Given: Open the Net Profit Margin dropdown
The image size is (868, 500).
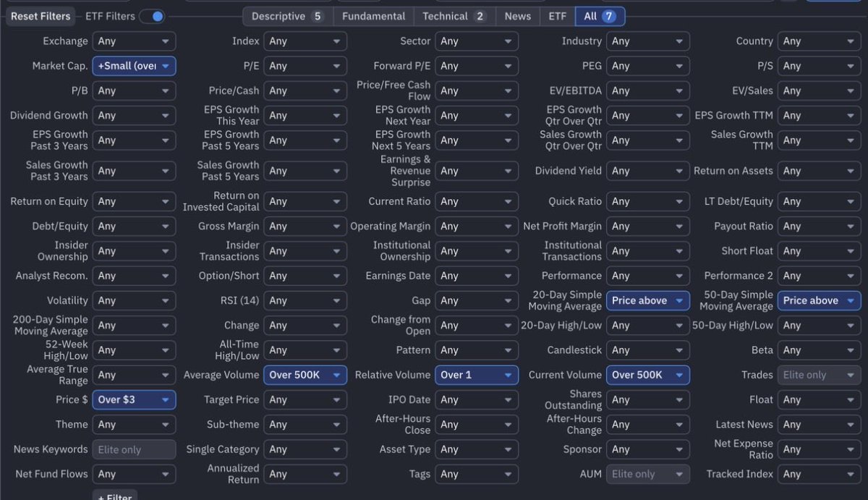Looking at the screenshot, I should pos(648,226).
